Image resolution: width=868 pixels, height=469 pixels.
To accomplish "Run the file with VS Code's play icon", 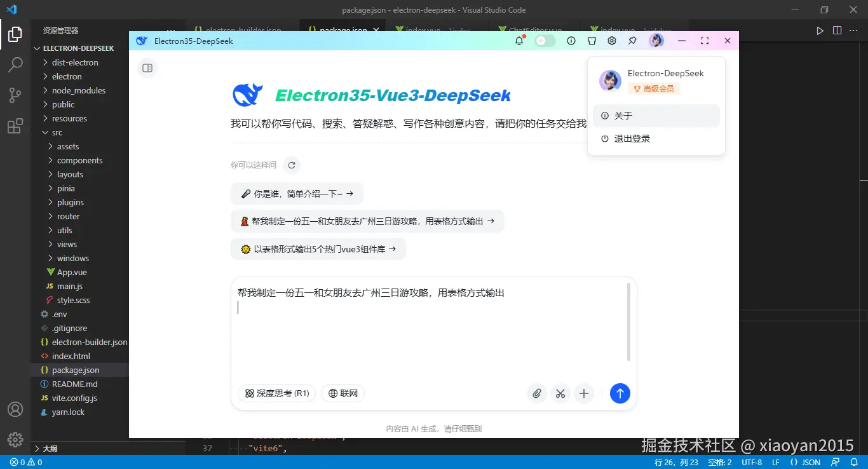I will pos(820,30).
